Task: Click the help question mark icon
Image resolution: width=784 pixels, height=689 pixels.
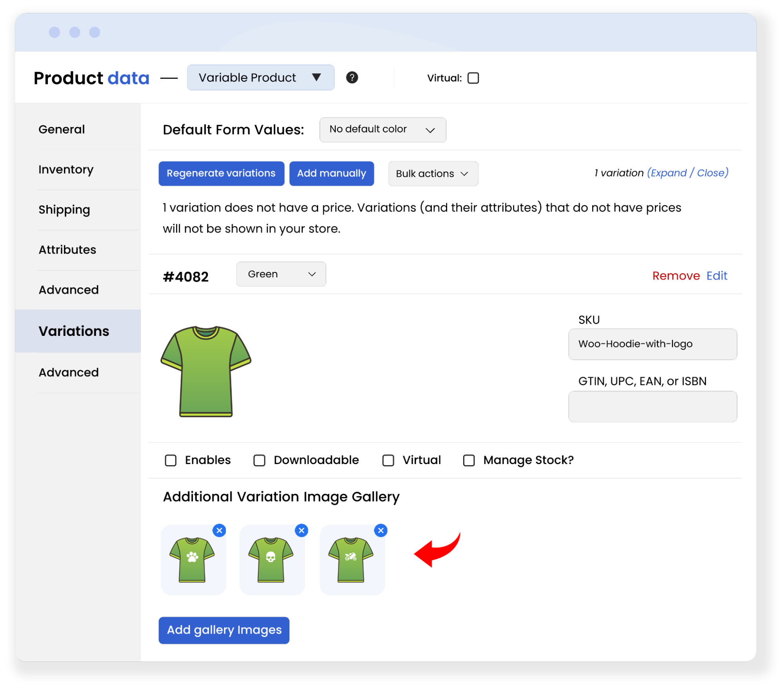Action: 352,78
